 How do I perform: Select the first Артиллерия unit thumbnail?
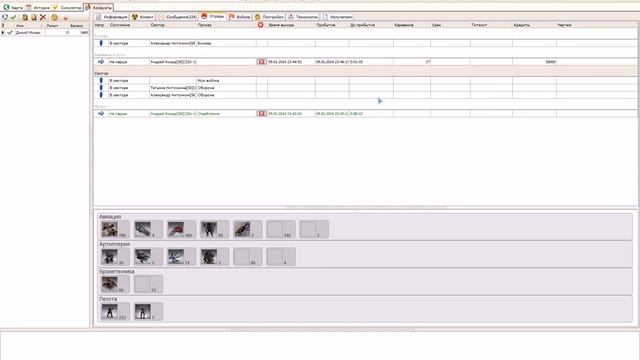click(110, 257)
